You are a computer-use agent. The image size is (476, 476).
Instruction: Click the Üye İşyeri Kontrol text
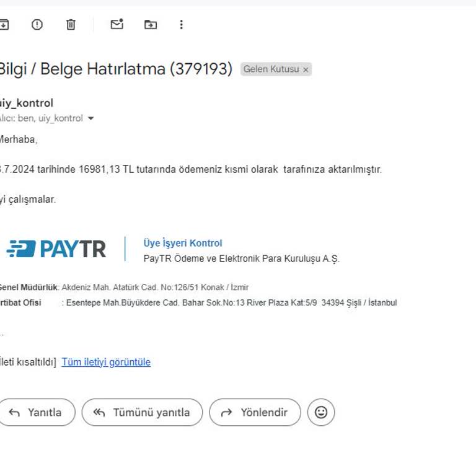(183, 243)
